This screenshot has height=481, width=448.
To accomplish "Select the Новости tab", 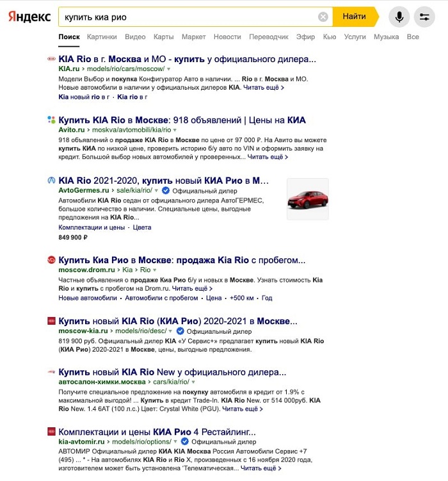I will pos(227,37).
